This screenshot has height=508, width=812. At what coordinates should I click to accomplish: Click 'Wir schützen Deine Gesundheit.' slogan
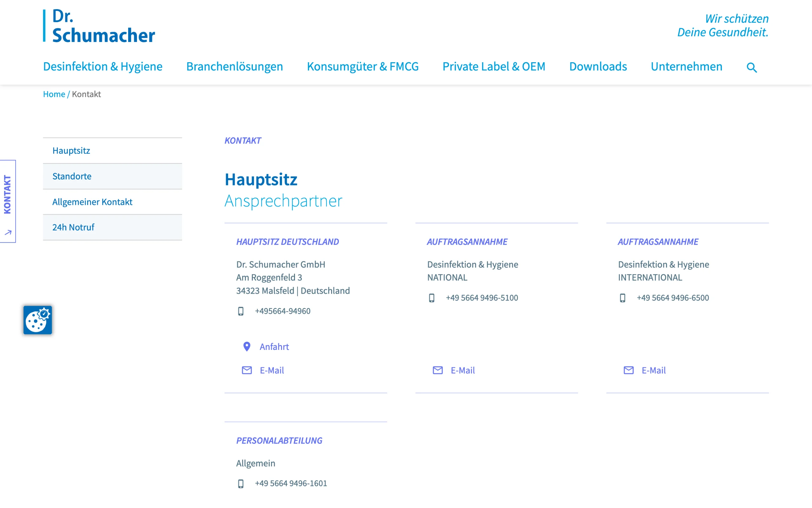pos(723,25)
